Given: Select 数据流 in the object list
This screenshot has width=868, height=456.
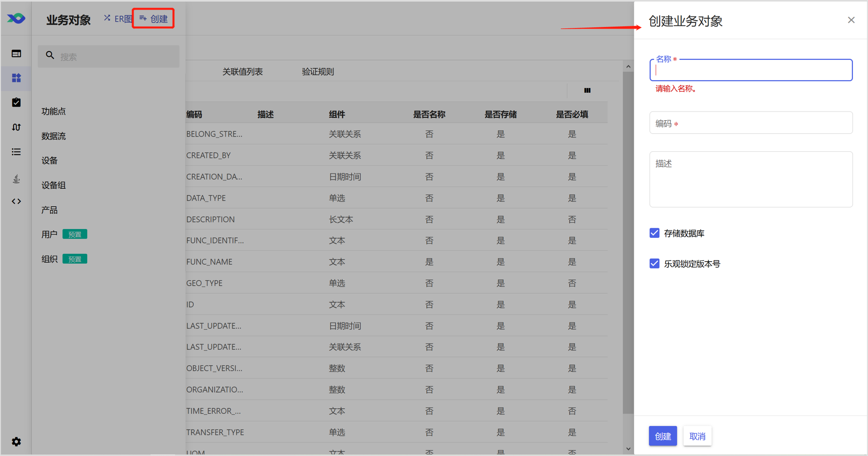Looking at the screenshot, I should coord(53,136).
